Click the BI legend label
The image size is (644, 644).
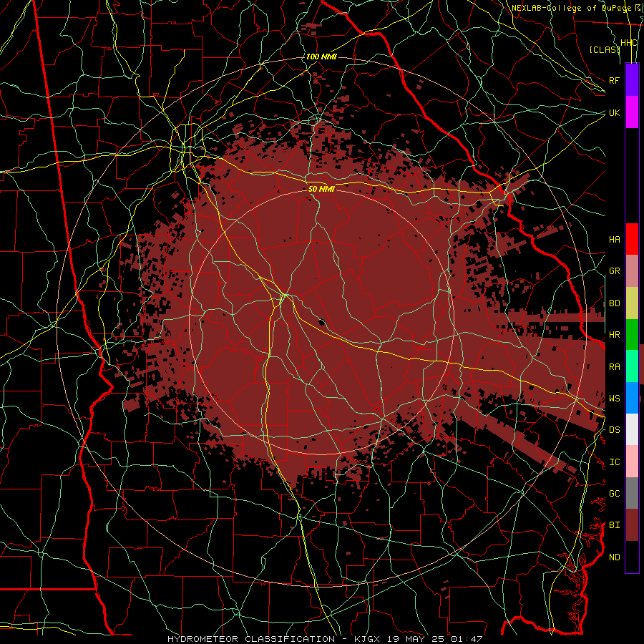click(615, 525)
